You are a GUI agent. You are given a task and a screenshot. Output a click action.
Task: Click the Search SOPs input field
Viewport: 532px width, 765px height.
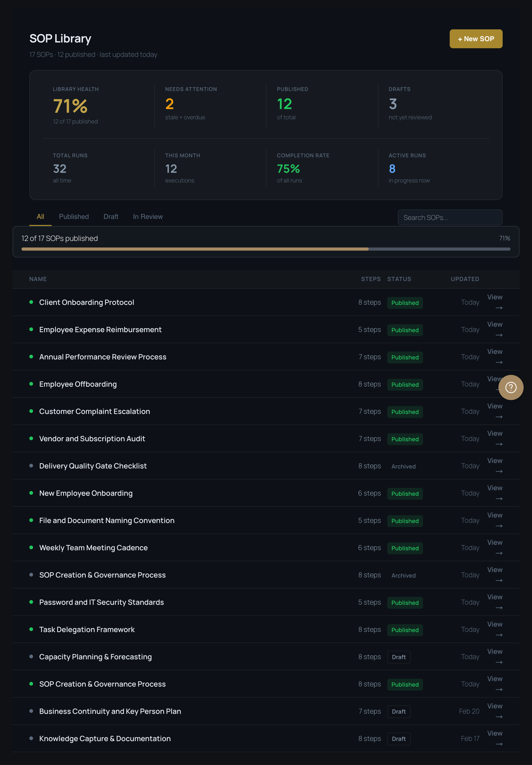coord(450,217)
